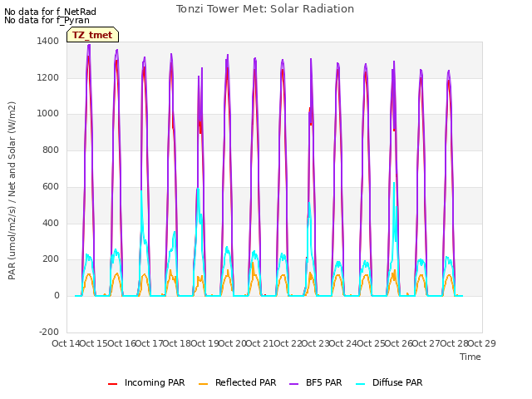Click the x-axis tick label Oct 26
The image size is (532, 399).
point(399,343)
